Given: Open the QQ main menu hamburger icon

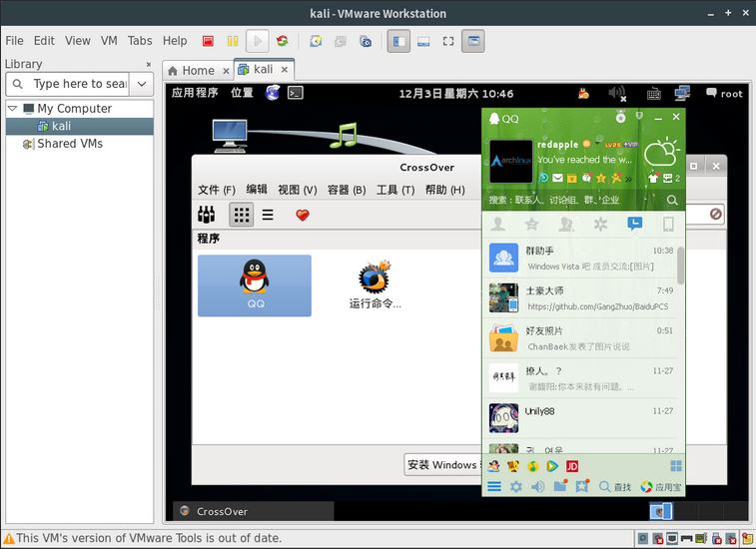Looking at the screenshot, I should coord(494,486).
